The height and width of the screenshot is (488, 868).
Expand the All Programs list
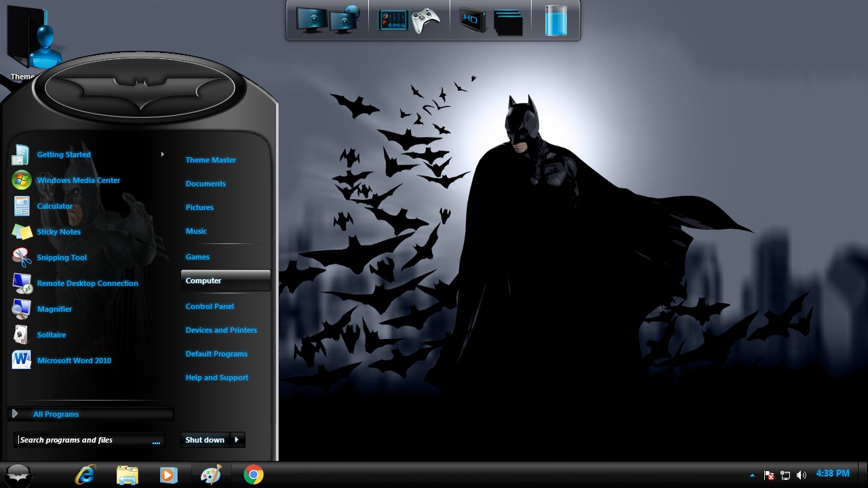[91, 414]
